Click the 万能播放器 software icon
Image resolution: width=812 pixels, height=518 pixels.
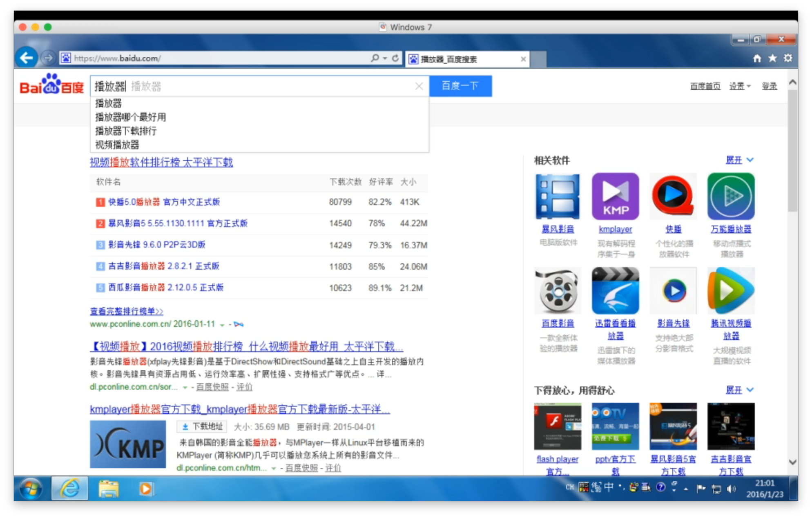pos(731,196)
